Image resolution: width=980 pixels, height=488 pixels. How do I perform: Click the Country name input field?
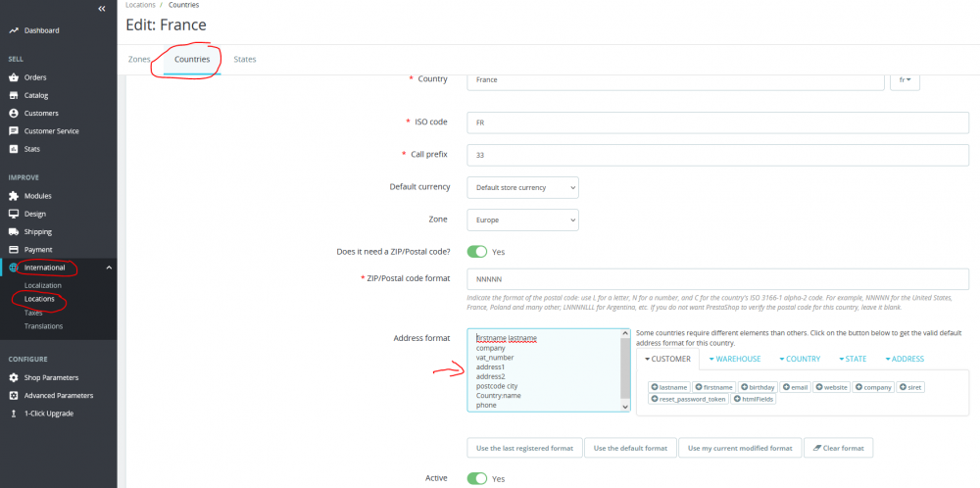(x=675, y=80)
